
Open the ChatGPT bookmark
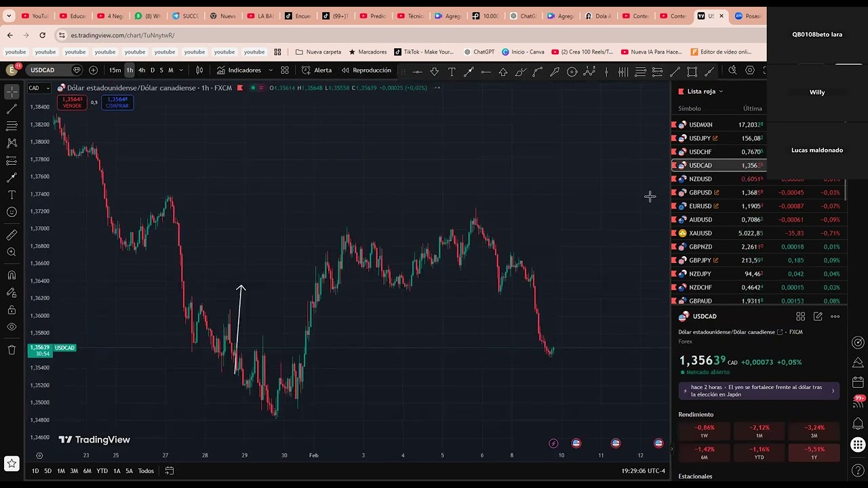[x=479, y=52]
